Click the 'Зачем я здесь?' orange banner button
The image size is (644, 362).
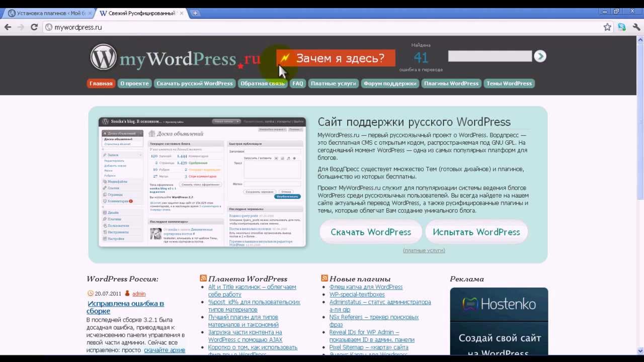pos(336,58)
